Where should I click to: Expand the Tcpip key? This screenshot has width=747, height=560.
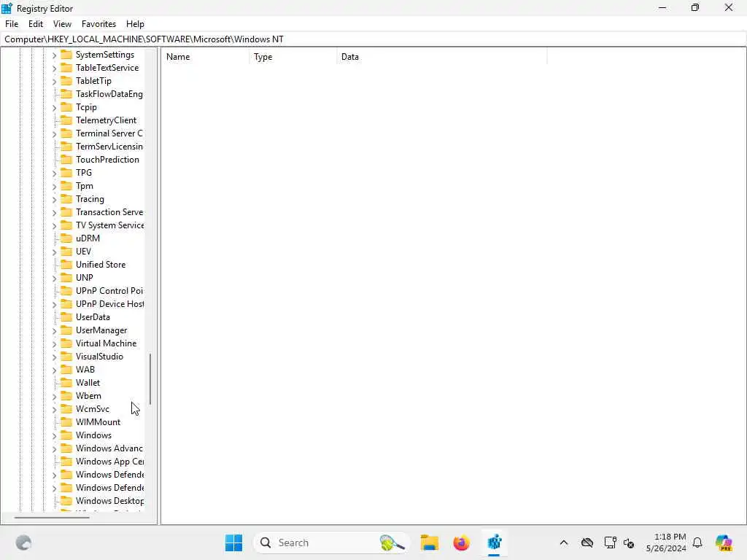tap(54, 108)
